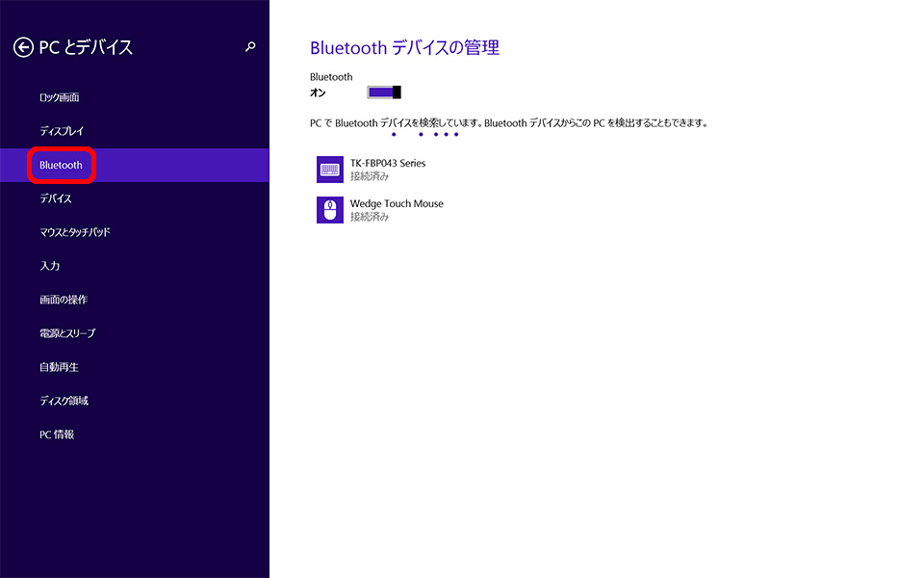Screen dimensions: 924x578
Task: Open the ロック画面 settings page
Action: (x=59, y=97)
